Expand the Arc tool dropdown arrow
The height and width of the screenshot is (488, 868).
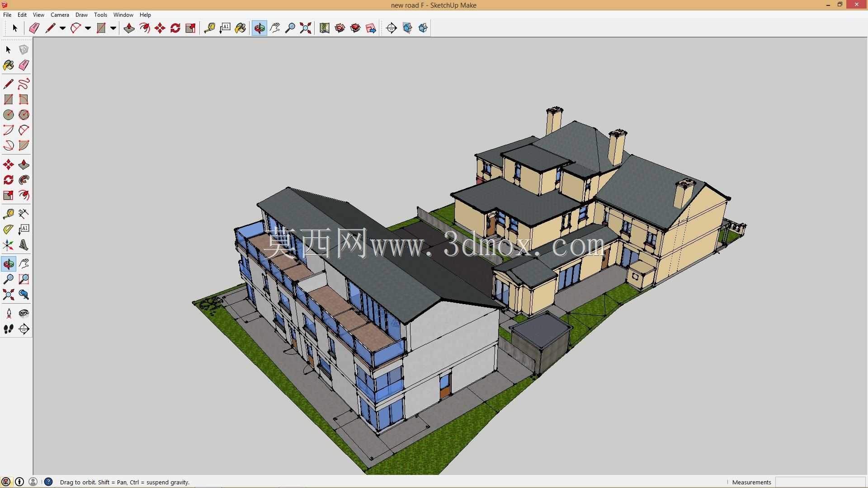click(x=88, y=28)
